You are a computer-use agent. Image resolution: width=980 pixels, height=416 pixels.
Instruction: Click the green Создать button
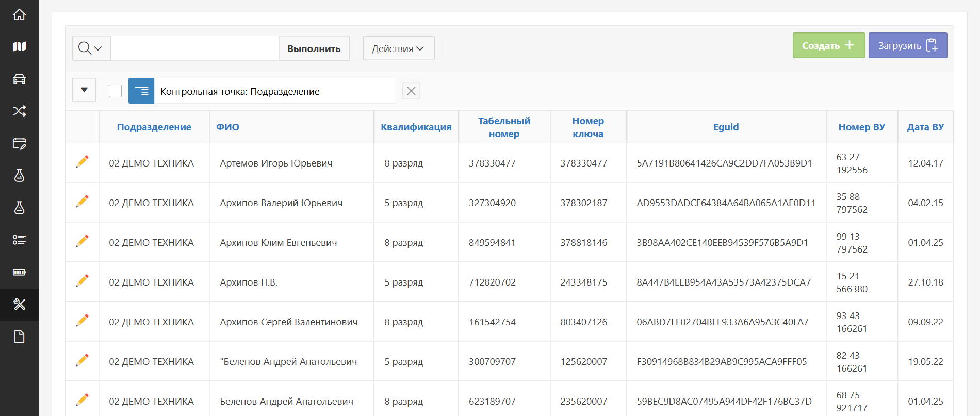pyautogui.click(x=828, y=45)
